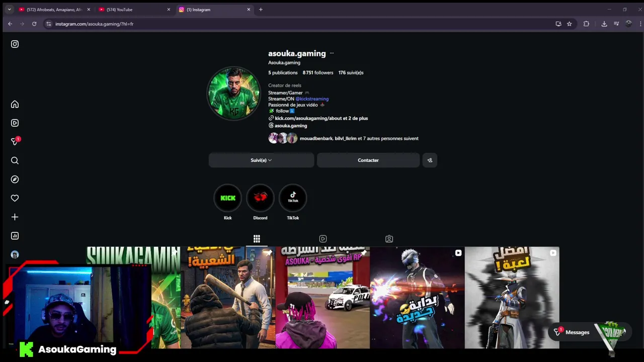Open the @kickstreaming mention link
Viewport: 644px width, 362px height.
[312, 99]
